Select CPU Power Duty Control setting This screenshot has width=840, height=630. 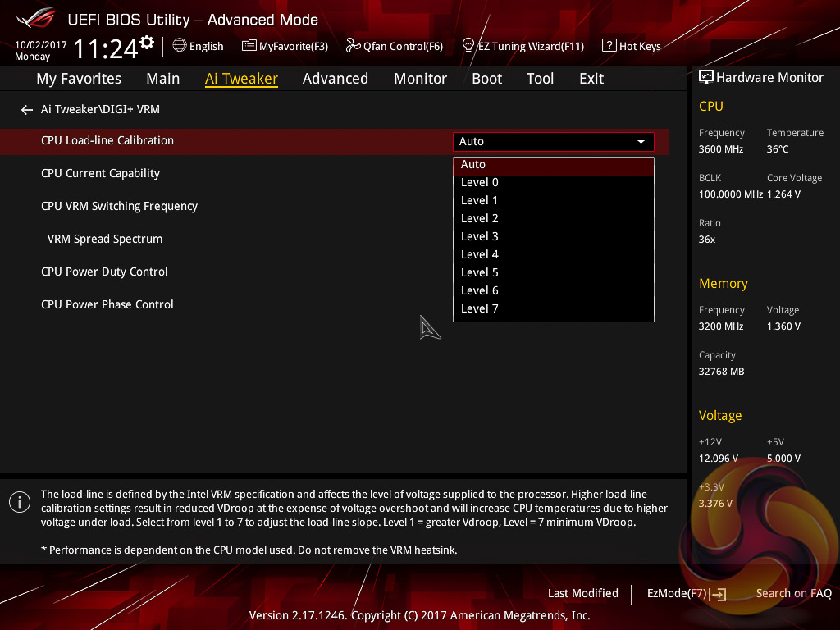coord(104,272)
